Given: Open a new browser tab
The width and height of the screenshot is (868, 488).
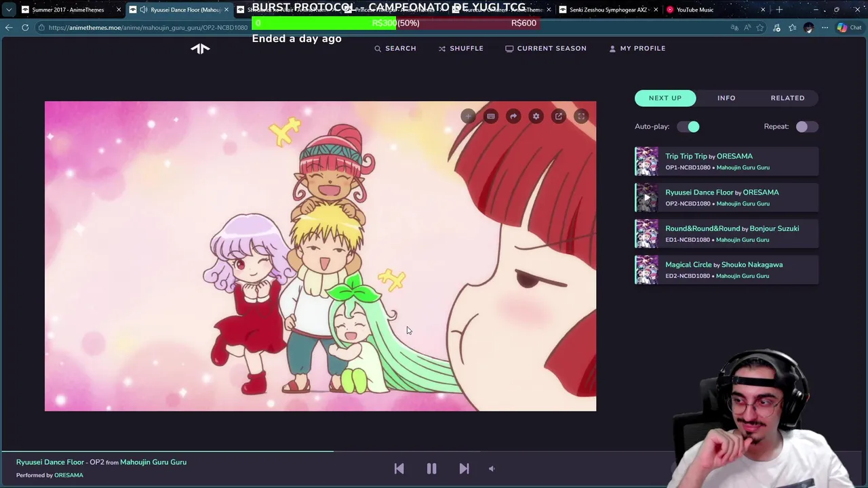Looking at the screenshot, I should (x=779, y=9).
